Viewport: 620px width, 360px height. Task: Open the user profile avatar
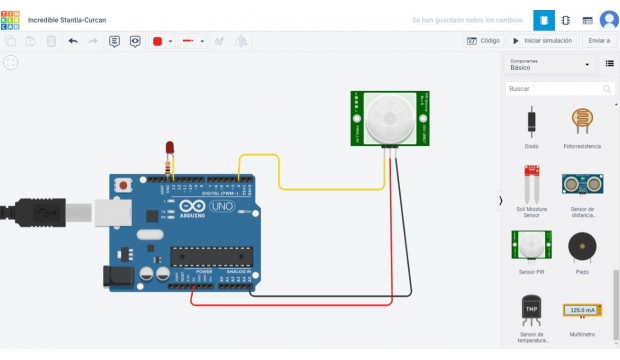tap(609, 20)
